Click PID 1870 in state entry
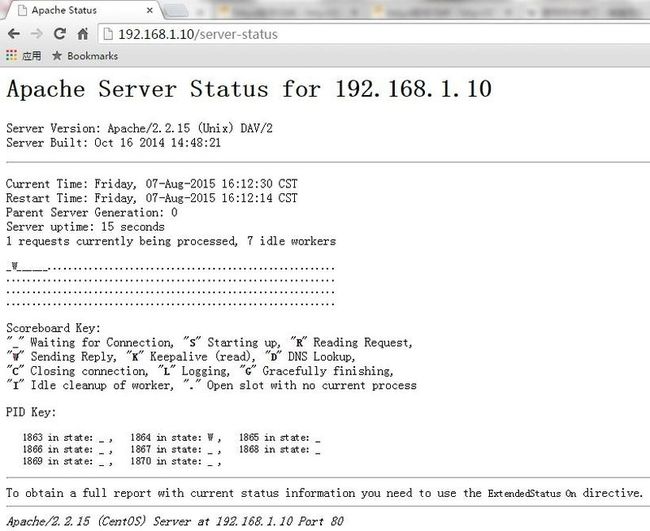Screen dimensions: 650x531 pyautogui.click(x=176, y=461)
